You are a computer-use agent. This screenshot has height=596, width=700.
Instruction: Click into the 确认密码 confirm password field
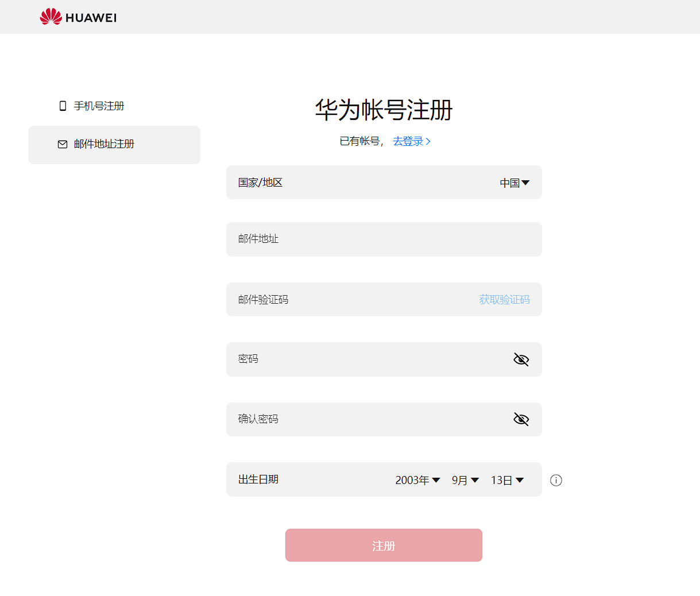click(384, 419)
